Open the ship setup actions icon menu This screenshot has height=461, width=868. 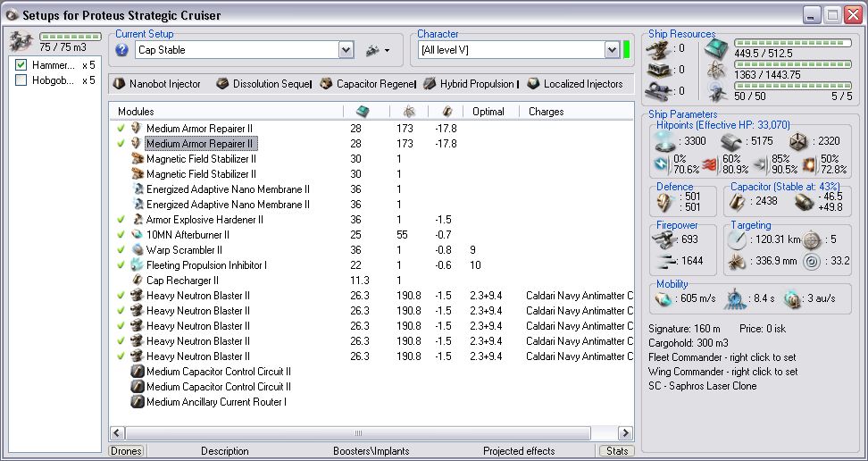tap(378, 50)
